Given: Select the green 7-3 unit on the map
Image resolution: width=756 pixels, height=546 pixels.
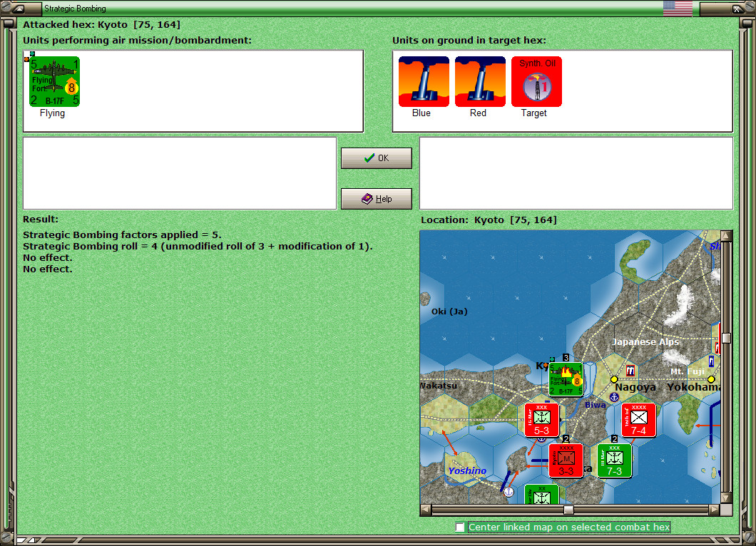Looking at the screenshot, I should pyautogui.click(x=614, y=460).
